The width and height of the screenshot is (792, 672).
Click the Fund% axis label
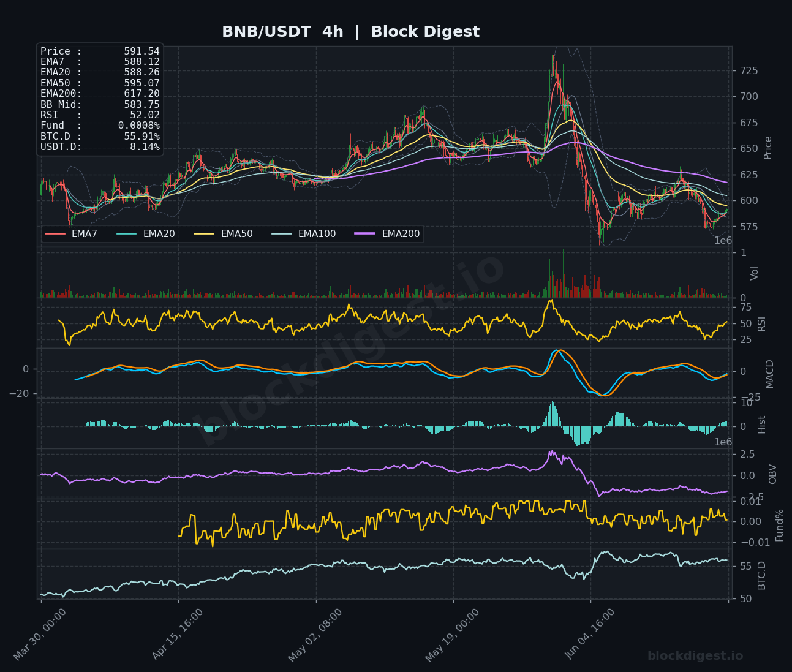pos(780,525)
